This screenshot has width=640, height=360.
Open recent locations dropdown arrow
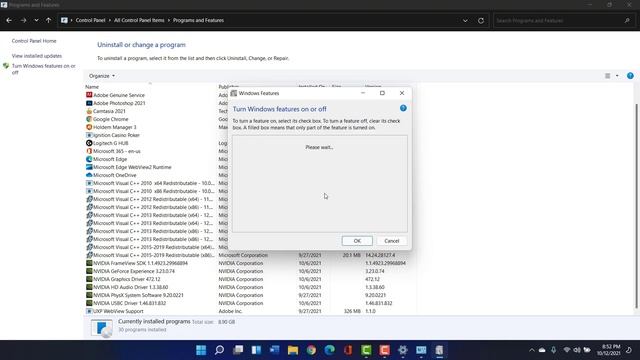click(x=36, y=20)
